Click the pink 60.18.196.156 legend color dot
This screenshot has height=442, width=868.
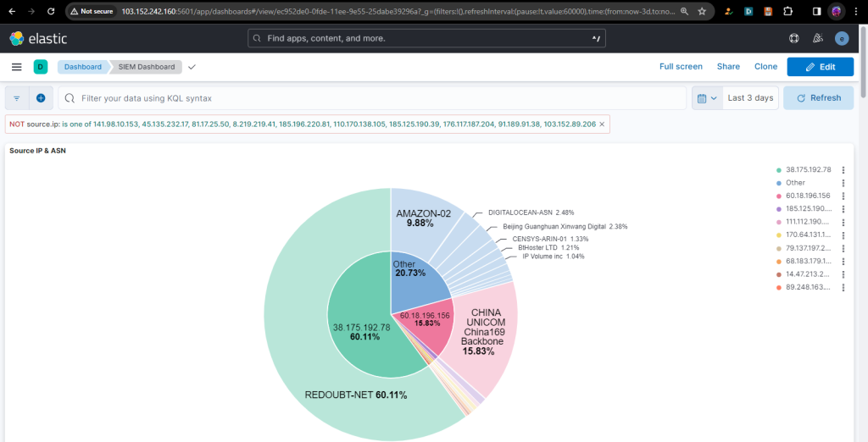click(779, 196)
